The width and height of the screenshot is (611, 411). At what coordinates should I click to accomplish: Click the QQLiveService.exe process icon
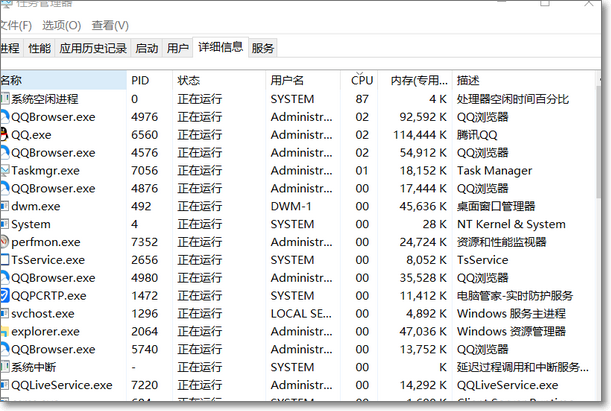[5, 385]
